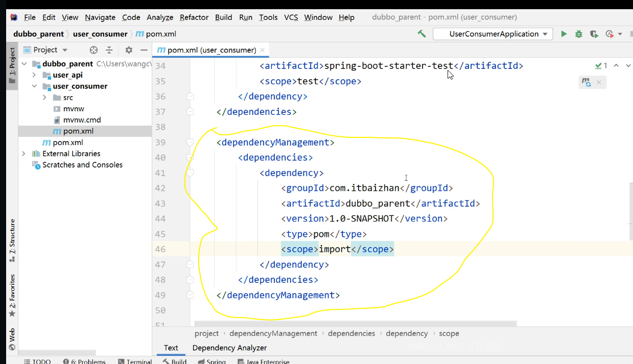The image size is (633, 364).
Task: Click the Project panel horizontal scrollbar
Action: click(x=57, y=352)
